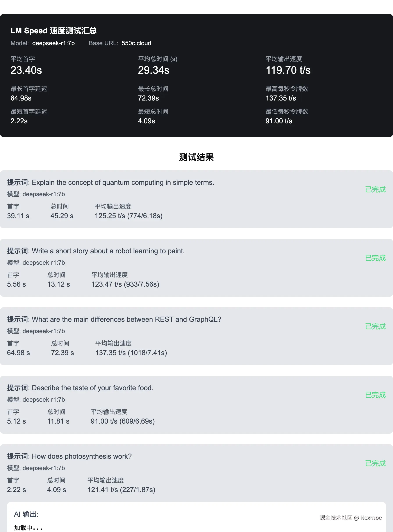Screen dimensions: 393x532
Task: Click the LM Speed 速度测试汇总 heading
Action: [x=54, y=31]
